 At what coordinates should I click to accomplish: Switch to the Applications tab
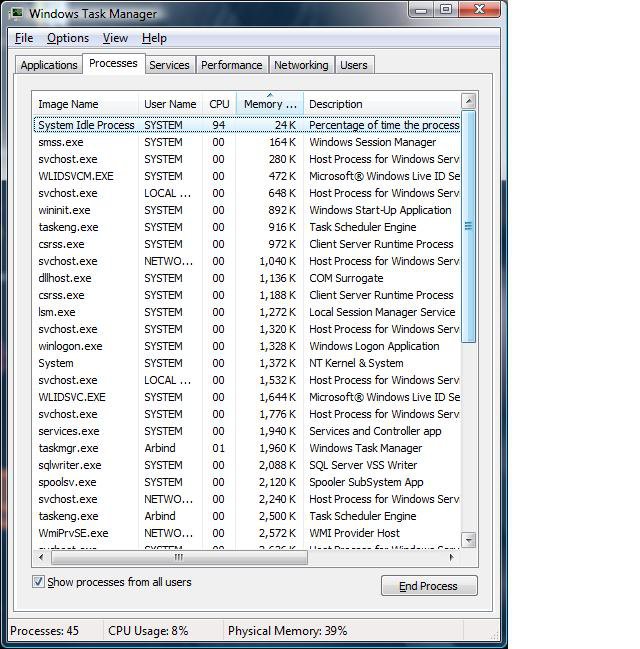pos(49,65)
